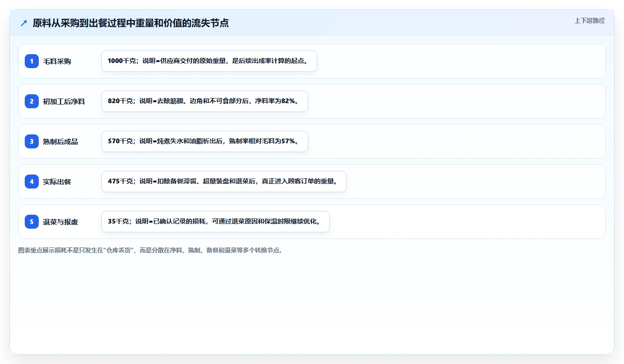Click step number badge 2
This screenshot has width=624, height=364.
[x=32, y=101]
